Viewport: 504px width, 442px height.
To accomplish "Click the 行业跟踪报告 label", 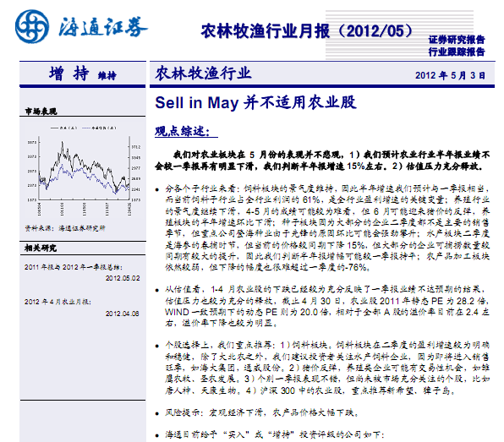I will [x=457, y=52].
